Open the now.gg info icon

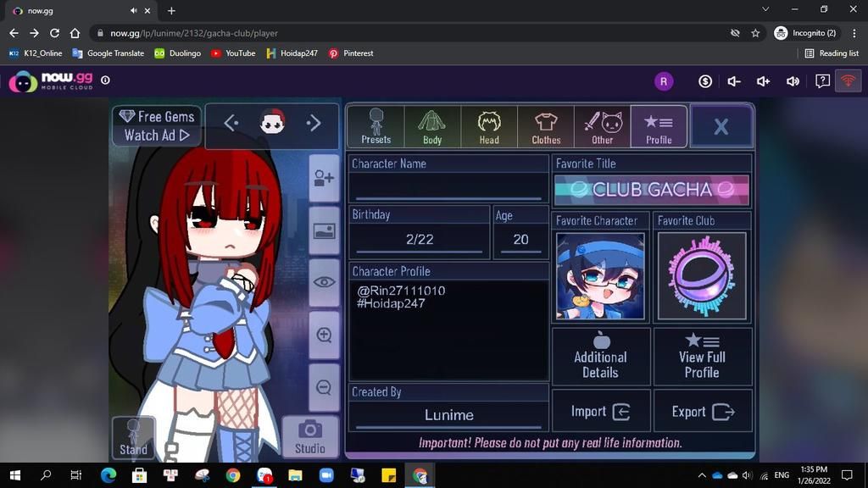pyautogui.click(x=105, y=80)
